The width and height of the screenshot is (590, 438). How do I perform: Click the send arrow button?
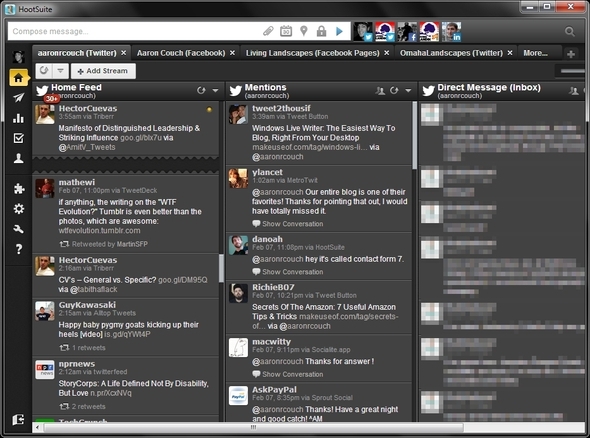[339, 31]
